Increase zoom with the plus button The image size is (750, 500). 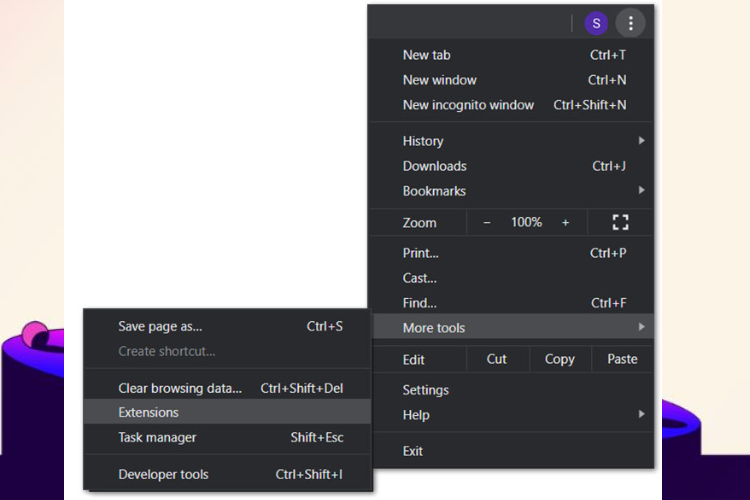pyautogui.click(x=565, y=222)
